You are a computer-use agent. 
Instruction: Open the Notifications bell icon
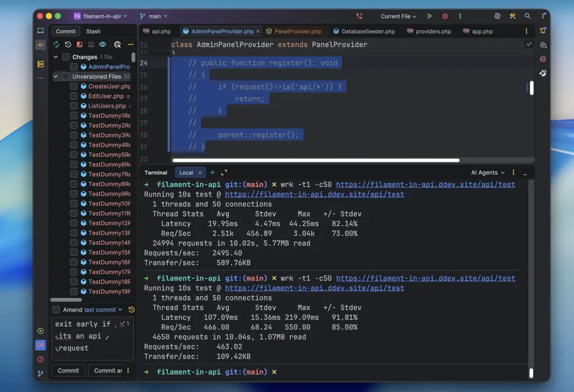click(x=543, y=31)
